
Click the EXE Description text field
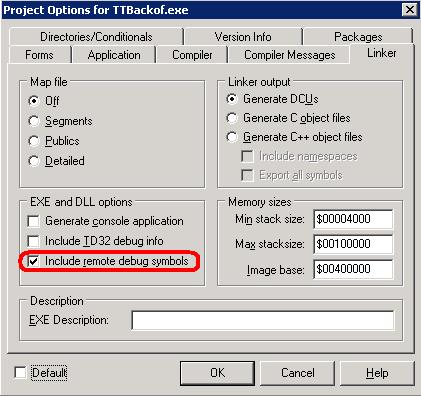click(x=263, y=320)
